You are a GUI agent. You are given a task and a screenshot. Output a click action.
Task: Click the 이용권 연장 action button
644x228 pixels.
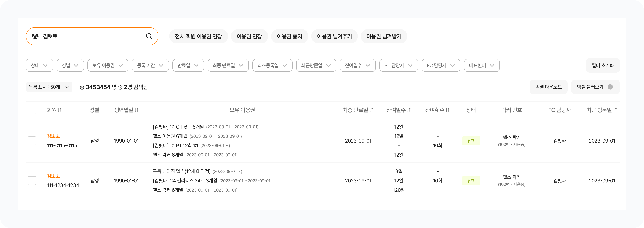[x=249, y=36]
